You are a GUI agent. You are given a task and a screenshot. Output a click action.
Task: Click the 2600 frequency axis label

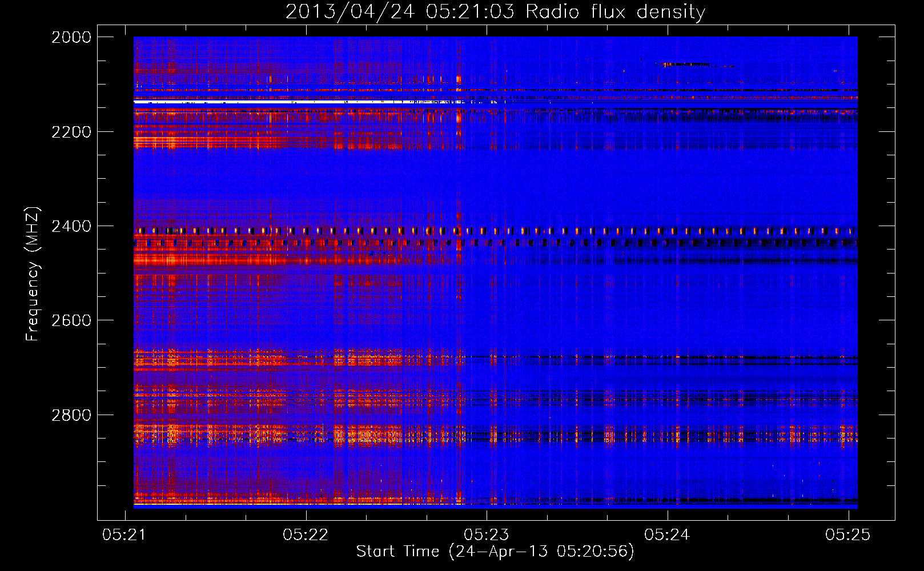click(x=71, y=320)
